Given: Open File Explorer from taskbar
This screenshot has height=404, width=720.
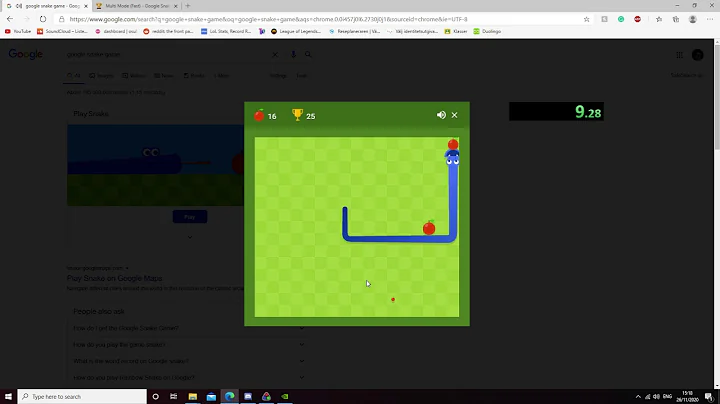Looking at the screenshot, I should (192, 396).
